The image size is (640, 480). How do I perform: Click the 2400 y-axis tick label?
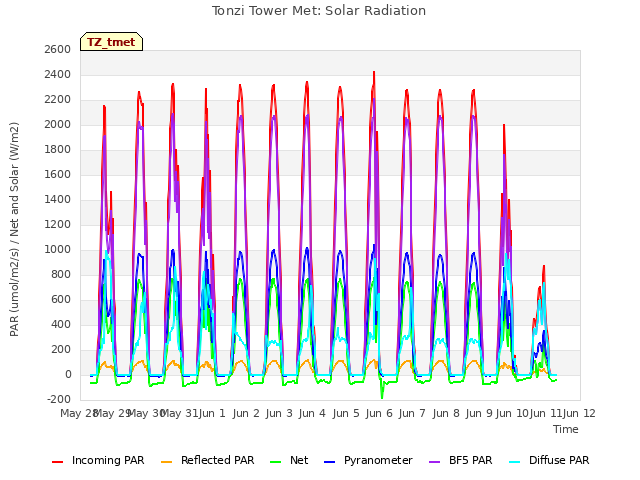point(58,75)
